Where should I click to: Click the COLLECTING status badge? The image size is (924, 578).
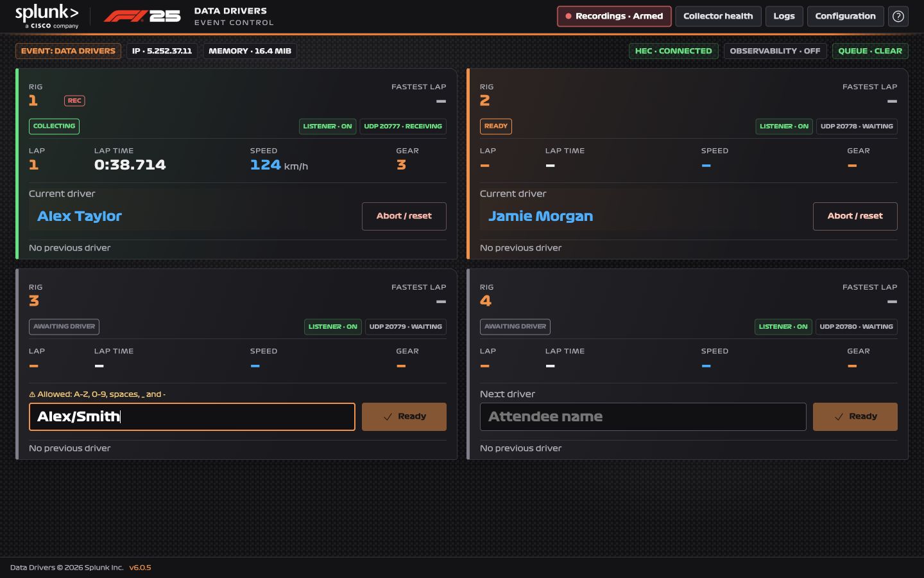(x=54, y=127)
